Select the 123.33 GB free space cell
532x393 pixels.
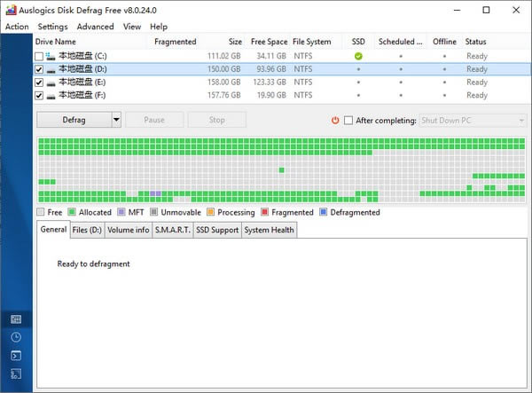click(x=270, y=83)
